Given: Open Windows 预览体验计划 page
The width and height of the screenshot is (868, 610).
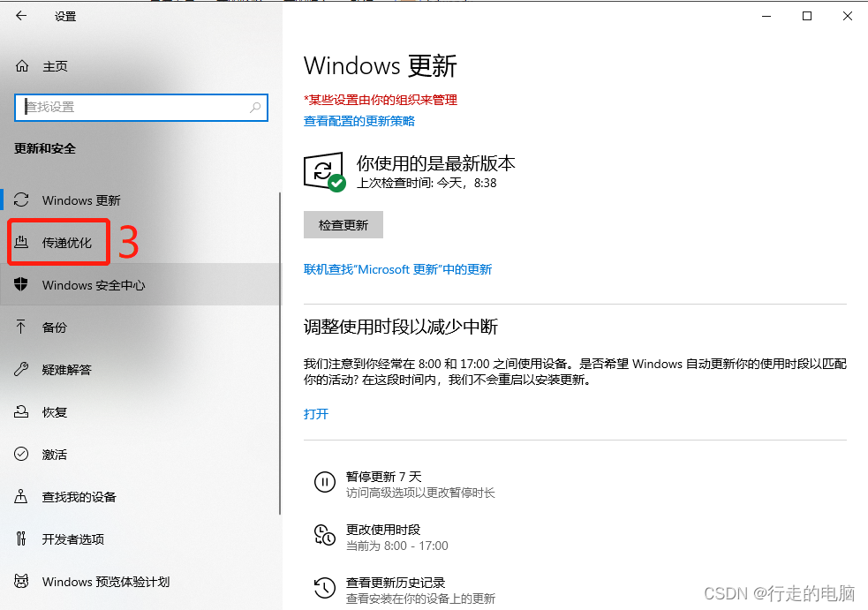Looking at the screenshot, I should (140, 581).
